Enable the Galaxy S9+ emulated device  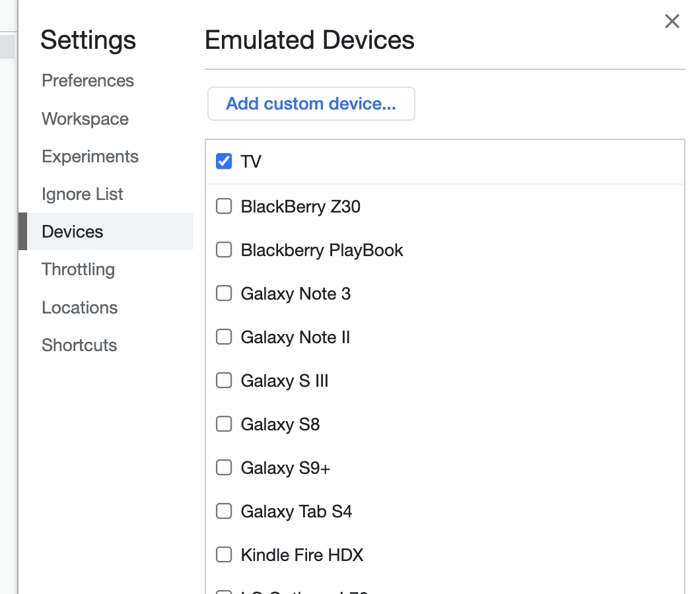pyautogui.click(x=225, y=468)
